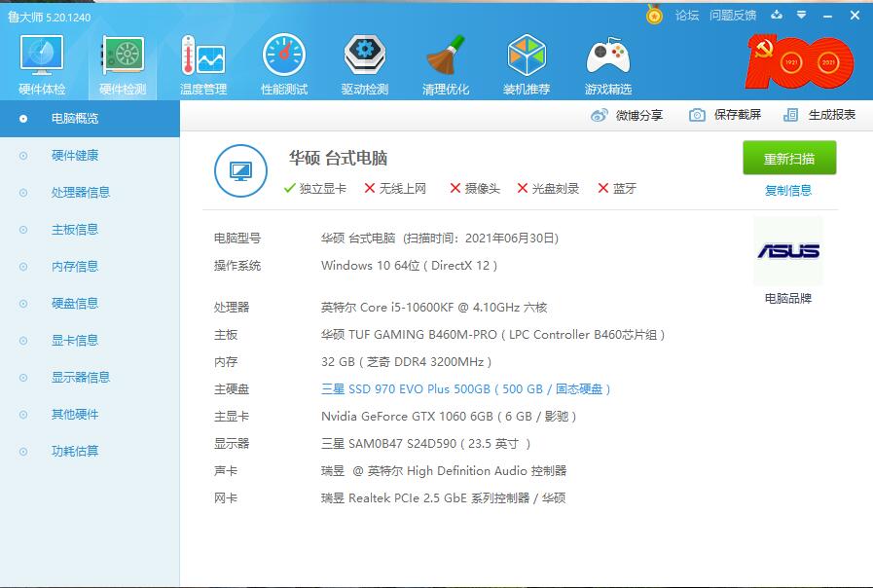Image resolution: width=873 pixels, height=588 pixels.
Task: Open 问题反馈 feedback
Action: coord(733,15)
